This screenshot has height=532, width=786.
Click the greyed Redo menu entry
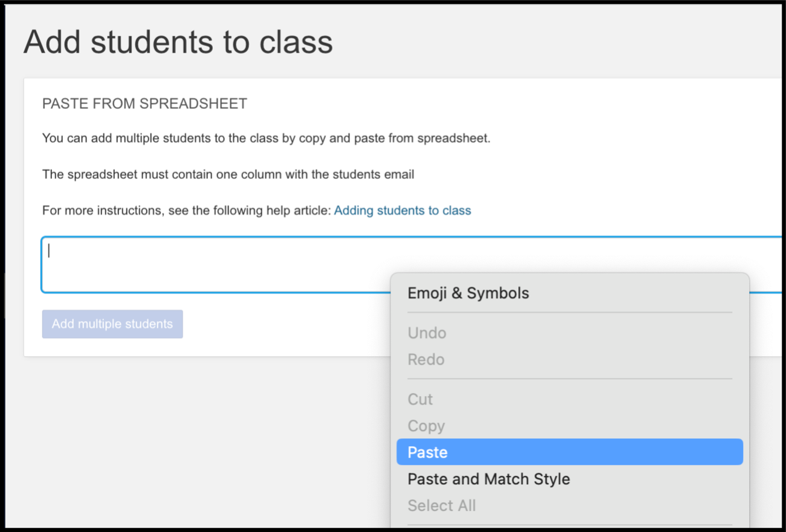[426, 360]
